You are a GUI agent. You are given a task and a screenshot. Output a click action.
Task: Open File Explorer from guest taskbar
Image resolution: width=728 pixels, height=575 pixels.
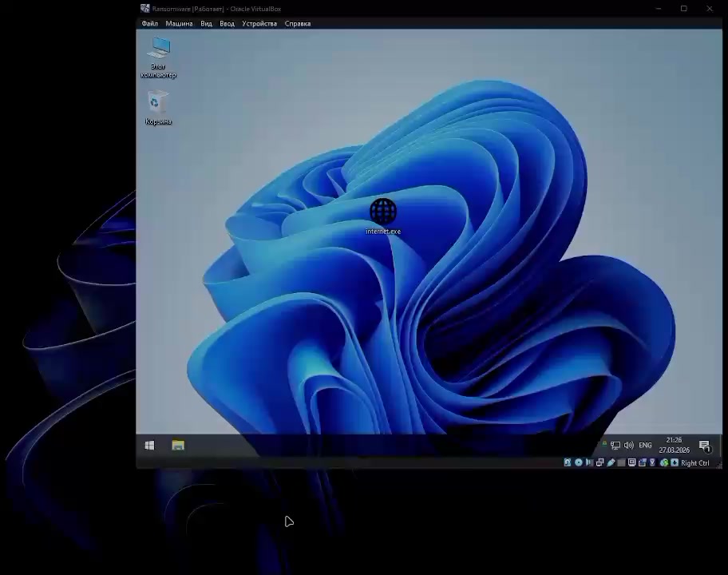tap(178, 446)
